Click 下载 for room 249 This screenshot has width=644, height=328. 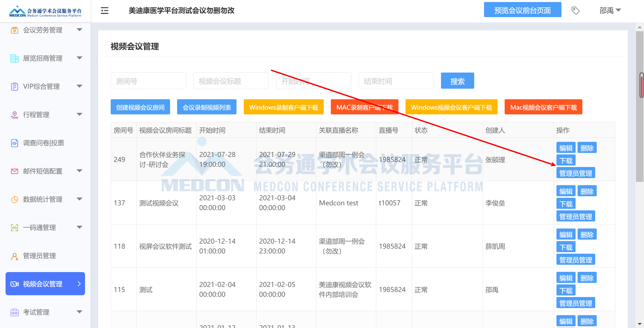click(x=566, y=160)
